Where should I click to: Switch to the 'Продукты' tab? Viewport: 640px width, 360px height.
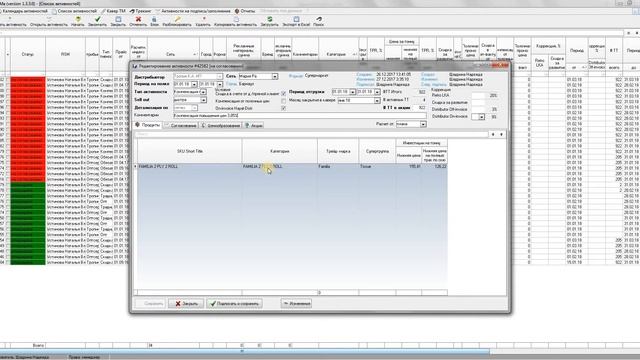tap(147, 125)
